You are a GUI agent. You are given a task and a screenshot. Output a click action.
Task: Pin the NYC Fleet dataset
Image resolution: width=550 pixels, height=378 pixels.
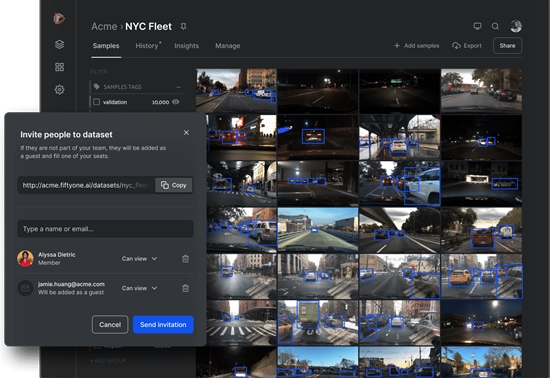(x=183, y=27)
